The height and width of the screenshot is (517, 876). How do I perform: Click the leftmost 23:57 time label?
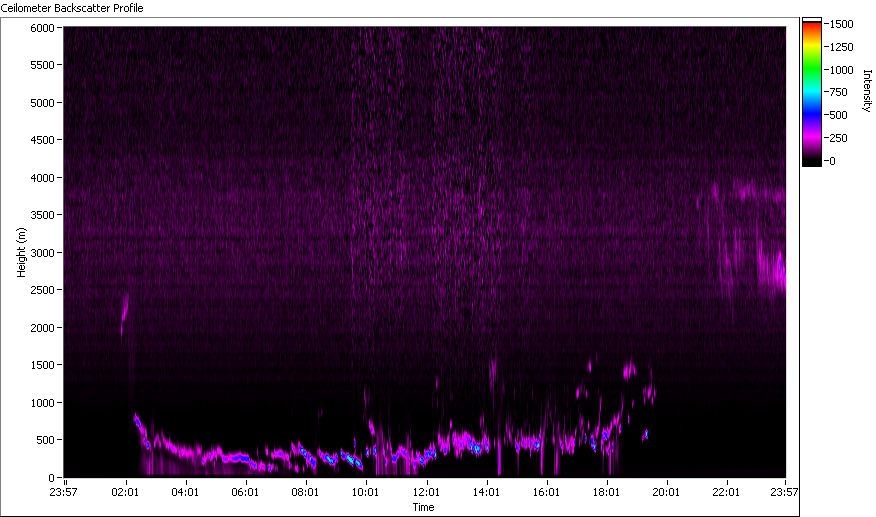tap(63, 492)
